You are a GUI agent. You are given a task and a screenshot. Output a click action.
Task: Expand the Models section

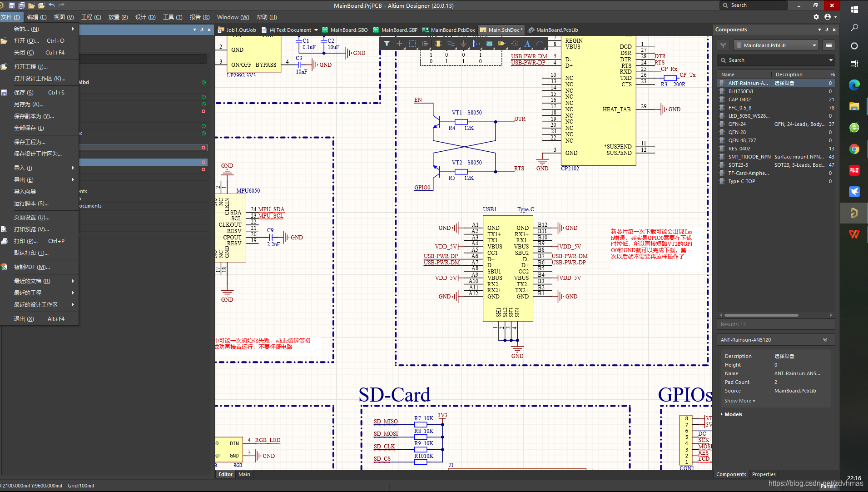pos(722,414)
